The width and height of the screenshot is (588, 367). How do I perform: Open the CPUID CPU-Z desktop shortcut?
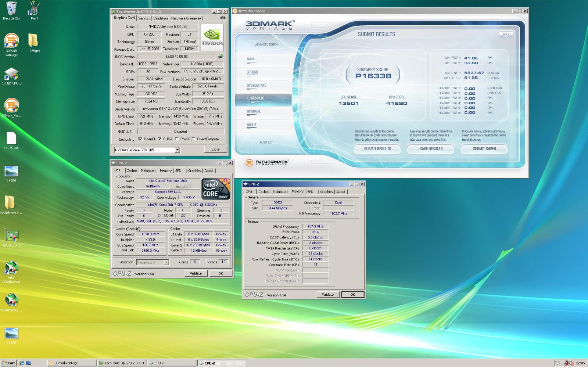[x=11, y=76]
